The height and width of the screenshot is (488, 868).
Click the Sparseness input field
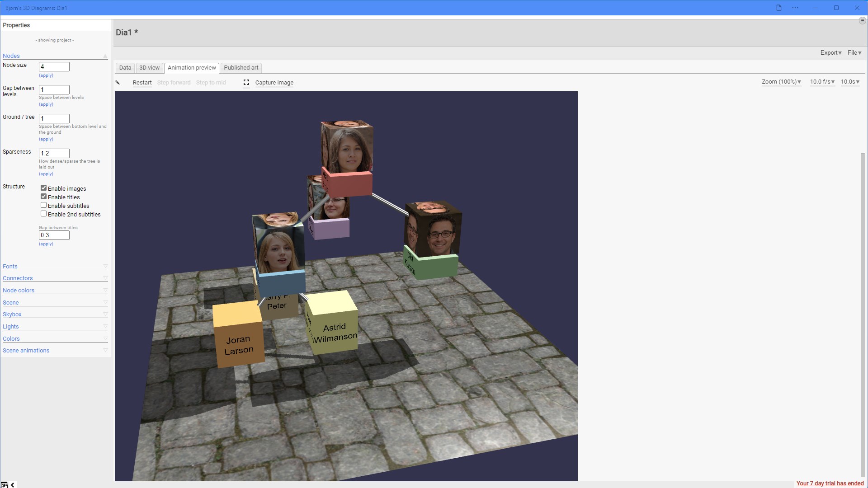pyautogui.click(x=54, y=153)
